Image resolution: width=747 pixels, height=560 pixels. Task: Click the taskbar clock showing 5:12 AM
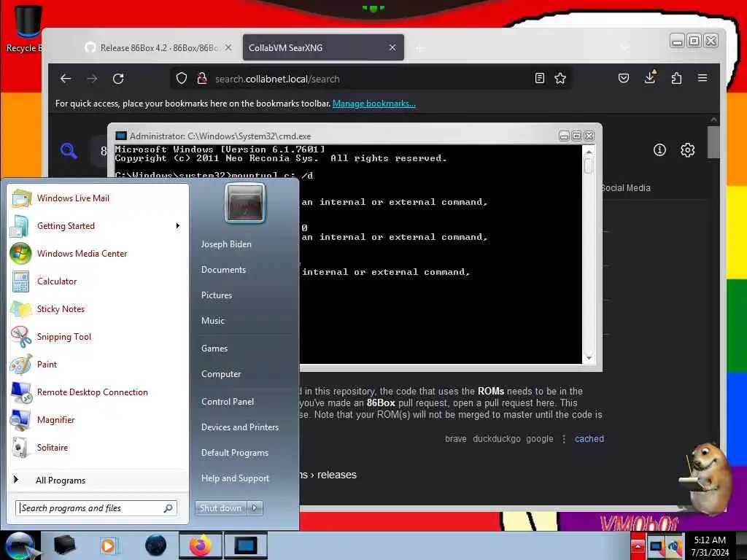(x=710, y=546)
